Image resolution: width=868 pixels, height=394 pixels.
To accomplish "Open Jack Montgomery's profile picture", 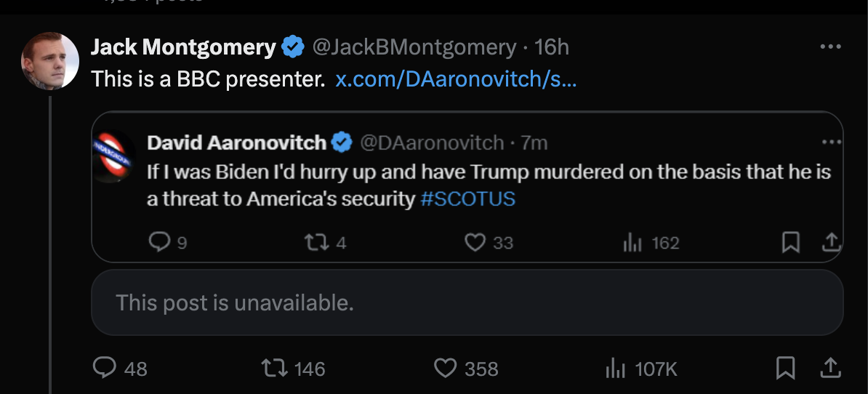I will tap(49, 61).
